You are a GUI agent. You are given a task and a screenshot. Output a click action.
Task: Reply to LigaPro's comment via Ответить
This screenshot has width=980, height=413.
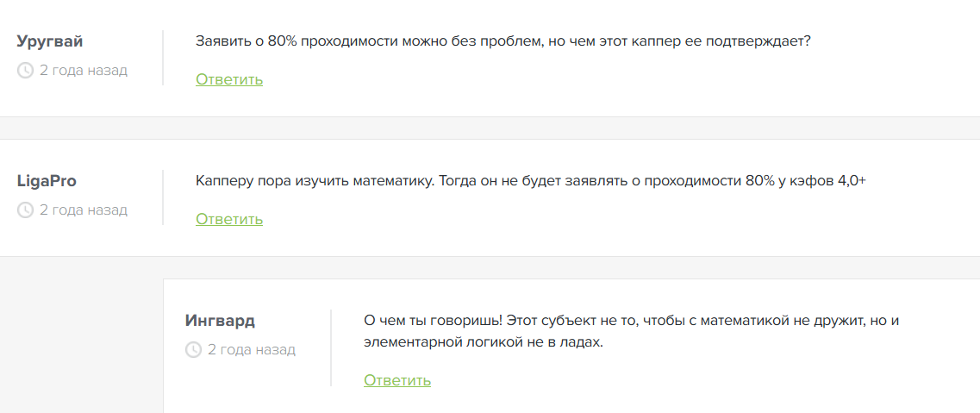pyautogui.click(x=228, y=219)
